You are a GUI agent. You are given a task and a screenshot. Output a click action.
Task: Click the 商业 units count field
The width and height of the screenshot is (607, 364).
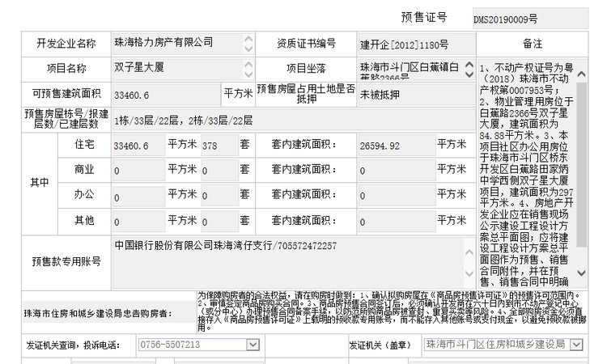[x=220, y=171]
